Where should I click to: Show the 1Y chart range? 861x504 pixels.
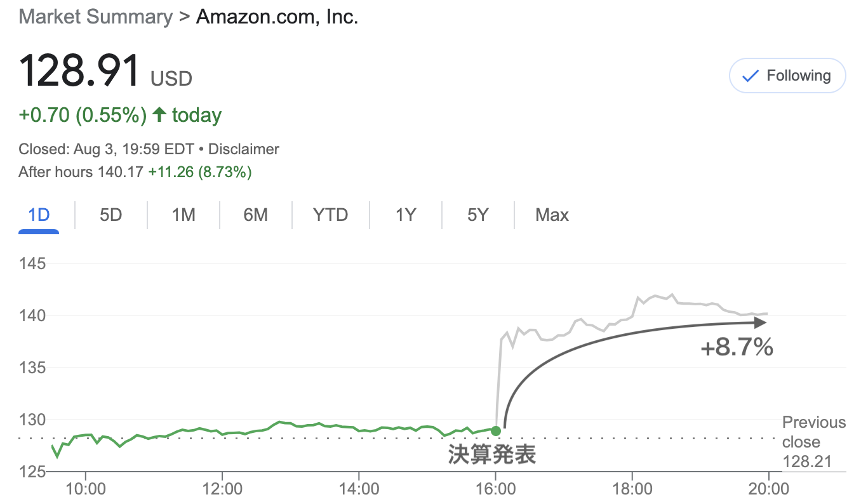click(x=405, y=215)
